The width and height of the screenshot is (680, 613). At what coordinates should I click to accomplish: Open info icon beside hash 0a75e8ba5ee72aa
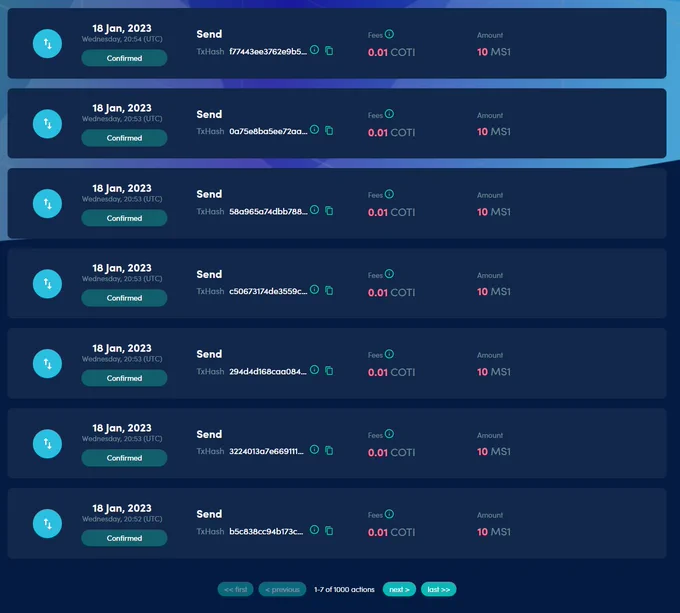(314, 130)
